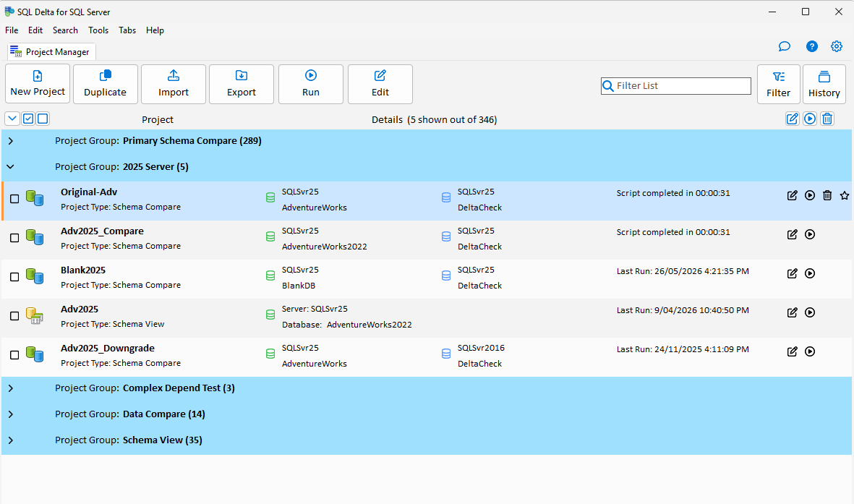Expand the Schema View group
The width and height of the screenshot is (854, 504).
pos(11,440)
